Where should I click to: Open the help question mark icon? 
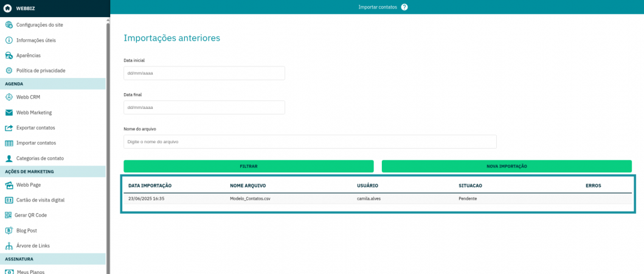[404, 7]
